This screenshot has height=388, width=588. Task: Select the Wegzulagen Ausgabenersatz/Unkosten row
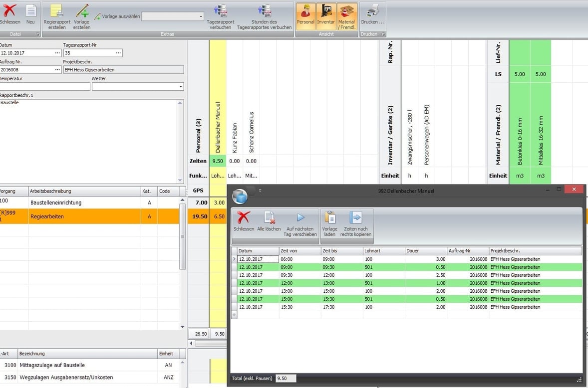point(89,377)
